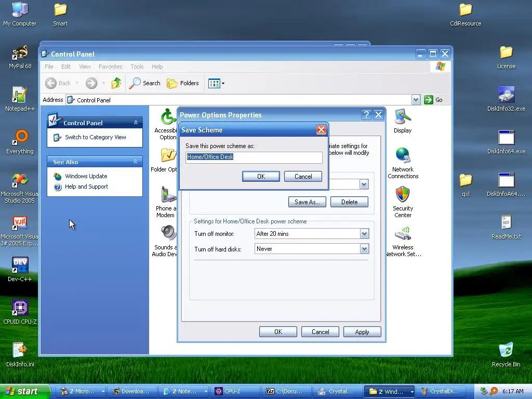Select My Computer desktop icon

(x=20, y=14)
